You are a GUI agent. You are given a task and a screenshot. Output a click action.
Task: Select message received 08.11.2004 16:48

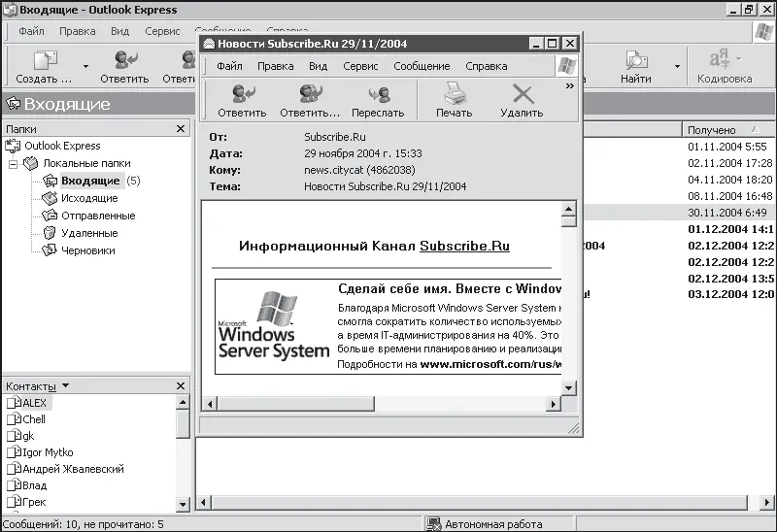730,196
